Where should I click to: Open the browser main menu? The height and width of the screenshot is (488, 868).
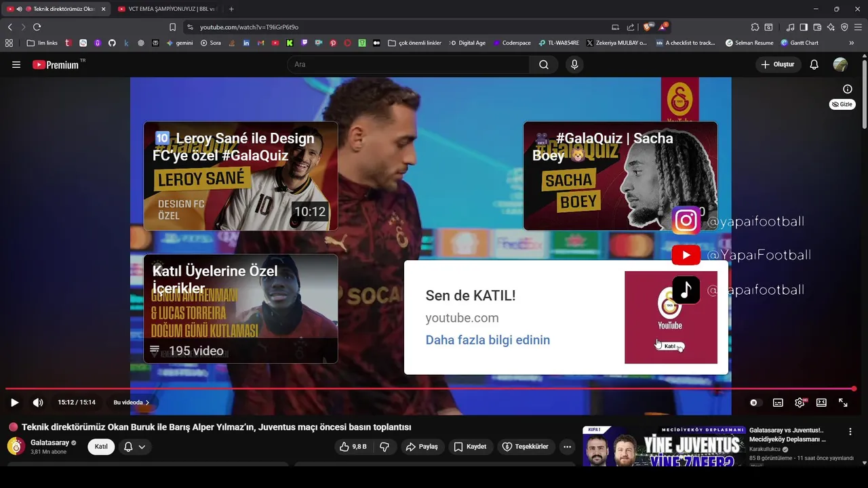pos(858,27)
